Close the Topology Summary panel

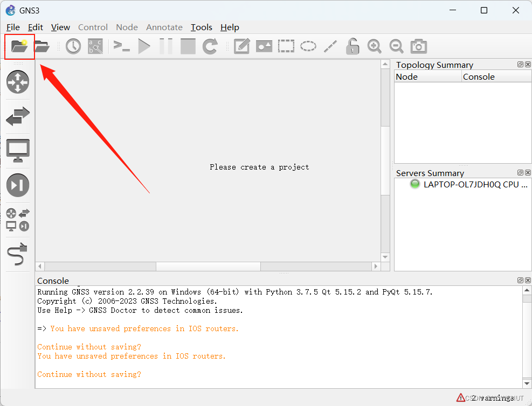tap(528, 65)
